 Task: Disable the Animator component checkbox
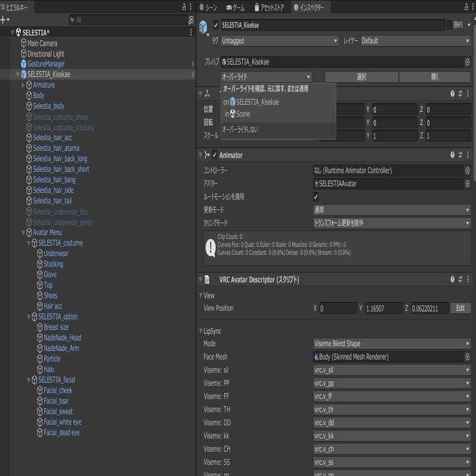[215, 155]
